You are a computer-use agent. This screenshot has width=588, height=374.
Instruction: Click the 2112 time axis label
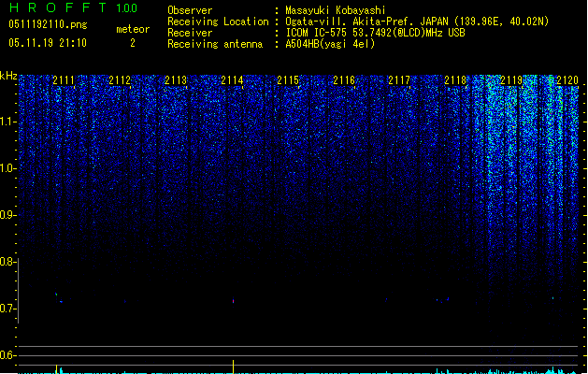pyautogui.click(x=120, y=79)
